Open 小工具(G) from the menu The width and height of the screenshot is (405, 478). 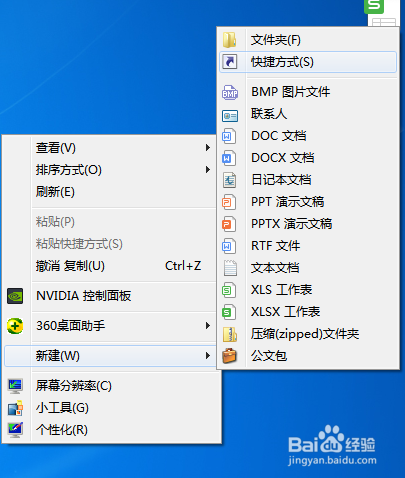point(111,408)
